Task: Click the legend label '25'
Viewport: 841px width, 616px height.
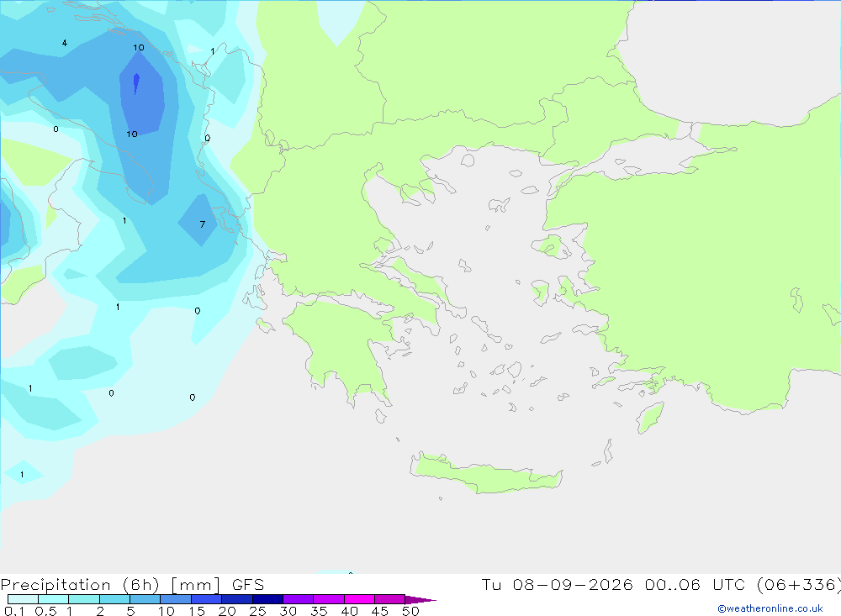Action: point(257,611)
